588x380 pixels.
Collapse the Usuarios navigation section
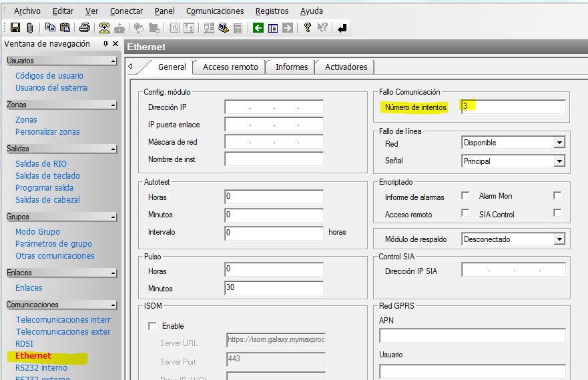click(113, 61)
